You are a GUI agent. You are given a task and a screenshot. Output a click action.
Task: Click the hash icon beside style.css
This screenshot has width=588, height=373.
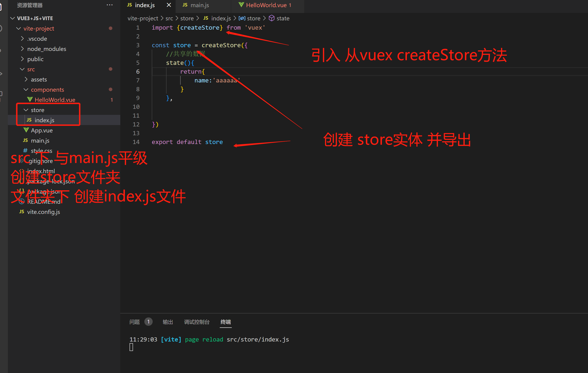(x=25, y=150)
